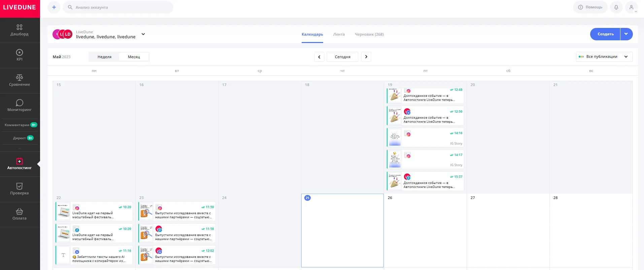Open the user profile icon menu
The image size is (644, 270).
[632, 7]
